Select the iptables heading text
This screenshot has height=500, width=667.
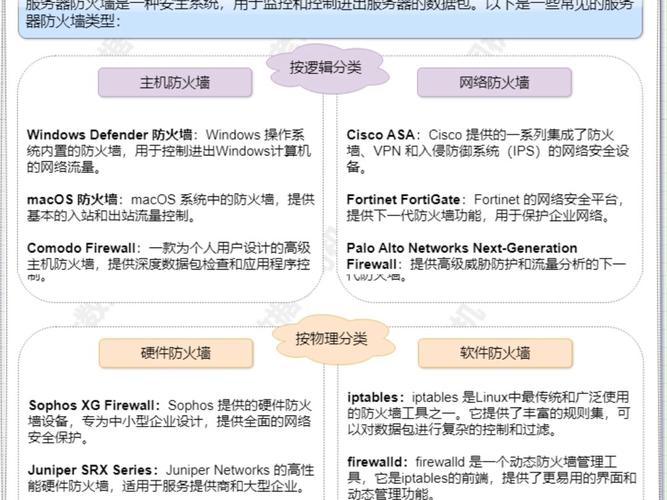click(x=373, y=397)
